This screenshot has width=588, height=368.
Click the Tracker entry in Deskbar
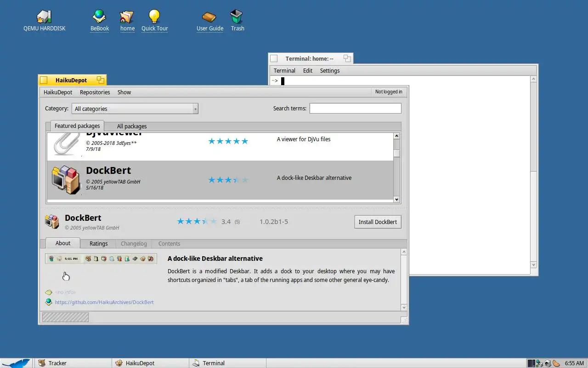[73, 363]
